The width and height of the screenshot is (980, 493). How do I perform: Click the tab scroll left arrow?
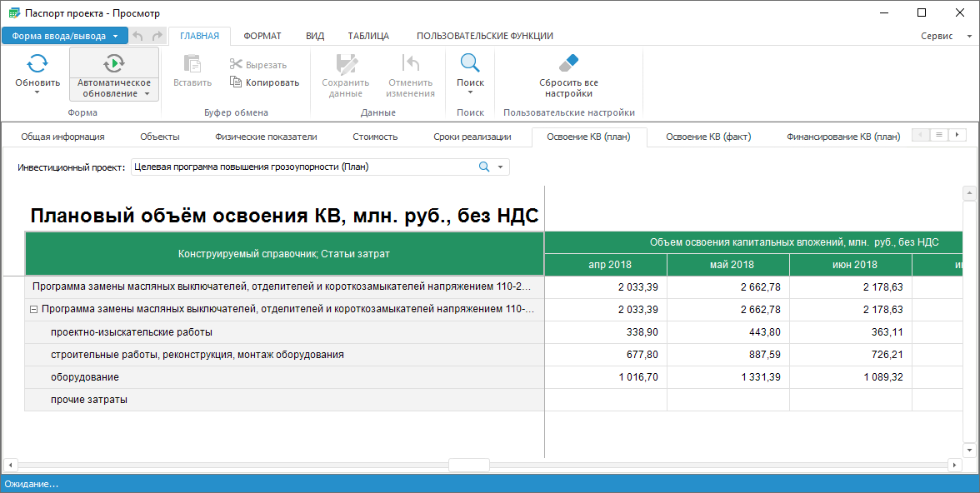click(921, 134)
